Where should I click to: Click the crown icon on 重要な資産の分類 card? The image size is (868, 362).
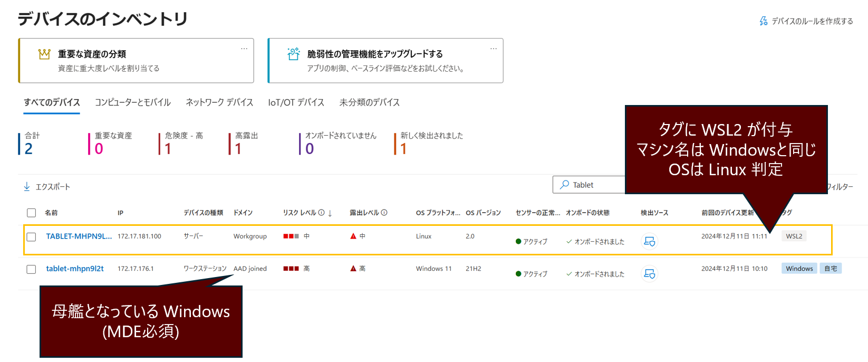coord(44,54)
